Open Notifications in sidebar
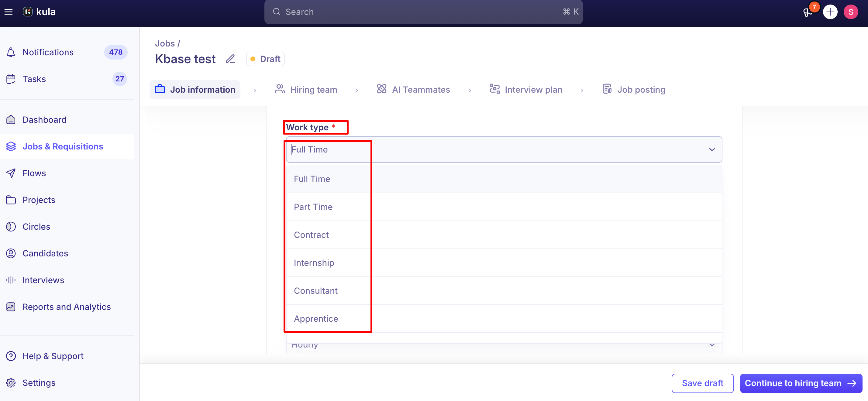 coord(67,52)
